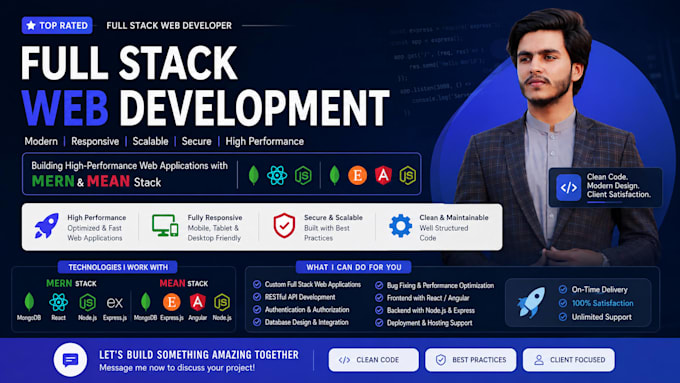Viewport: 680px width, 383px height.
Task: Click the blue gear icon for Clean & Maintainable
Action: click(400, 226)
